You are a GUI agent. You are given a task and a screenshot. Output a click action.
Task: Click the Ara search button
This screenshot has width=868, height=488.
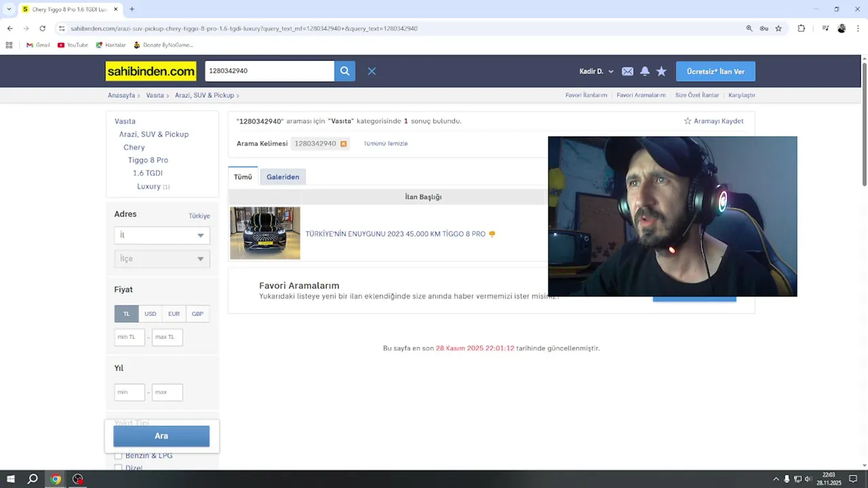coord(161,436)
